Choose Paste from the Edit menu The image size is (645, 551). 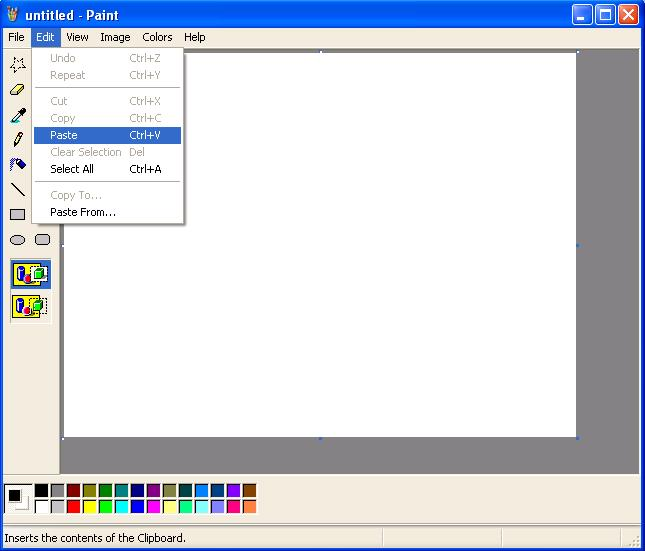(x=107, y=135)
